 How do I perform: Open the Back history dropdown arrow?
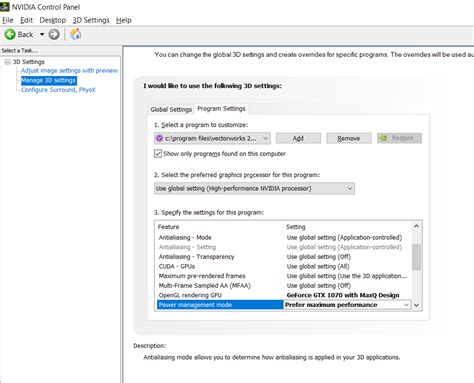pos(42,34)
